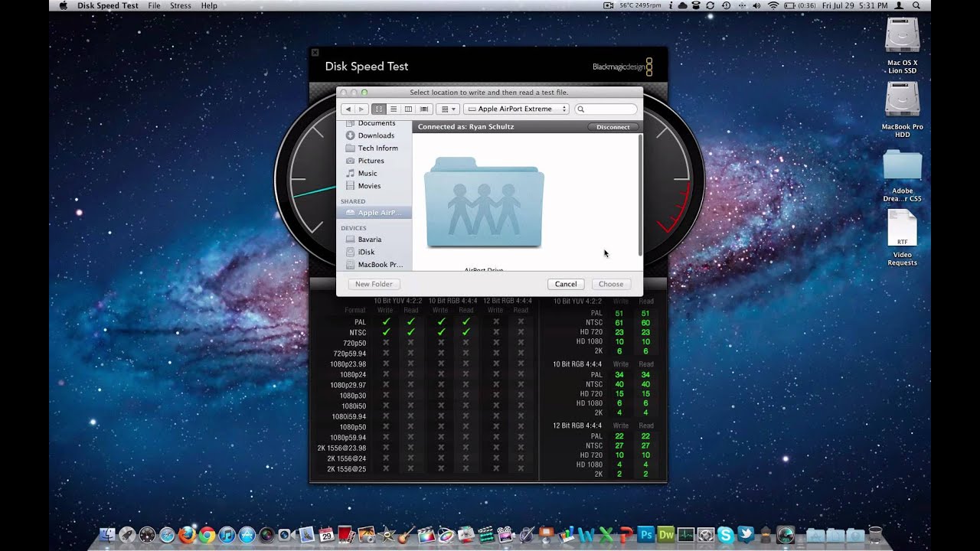
Task: Switch dialog to Cover Flow view
Action: (424, 109)
